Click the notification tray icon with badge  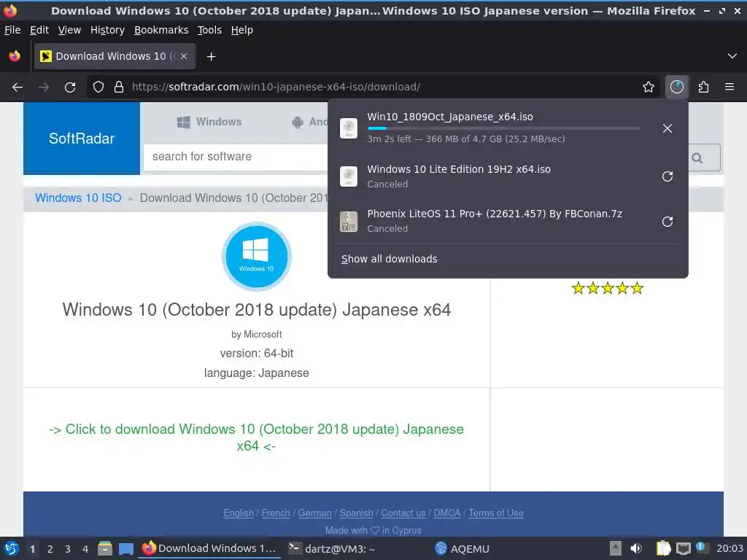point(701,548)
